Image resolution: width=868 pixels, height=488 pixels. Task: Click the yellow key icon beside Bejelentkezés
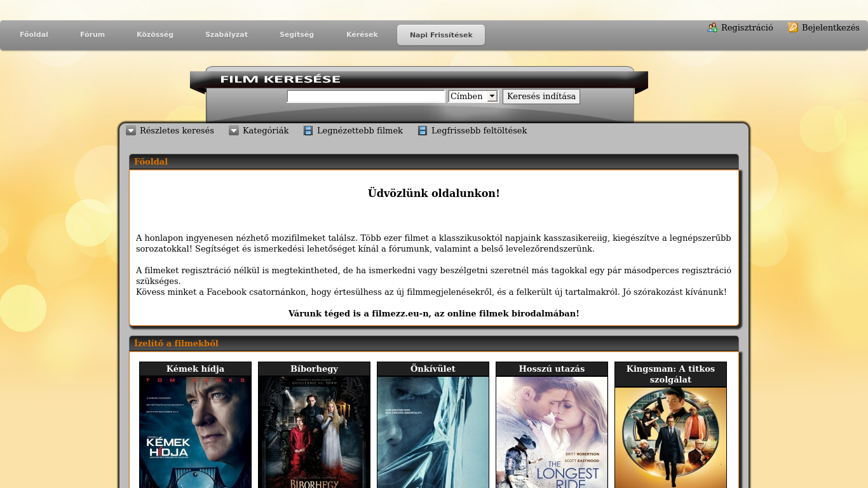tap(791, 27)
